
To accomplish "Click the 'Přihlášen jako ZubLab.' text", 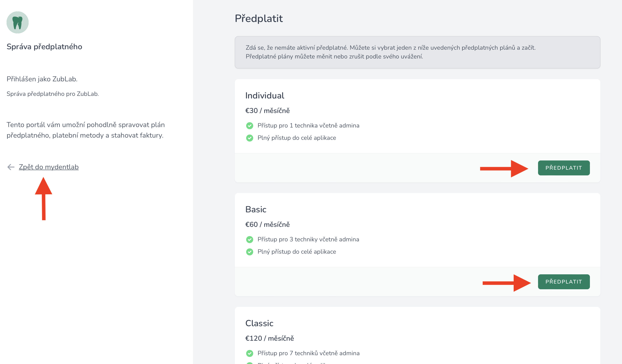I will (42, 79).
